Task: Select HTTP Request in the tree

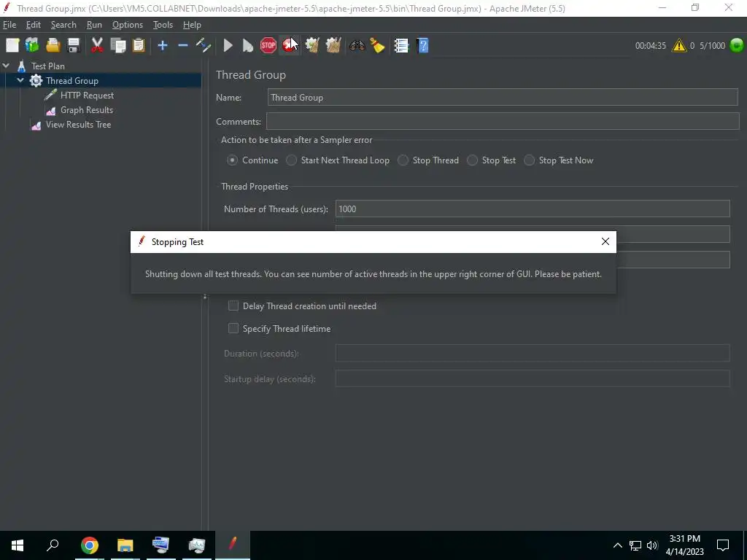Action: pos(88,96)
